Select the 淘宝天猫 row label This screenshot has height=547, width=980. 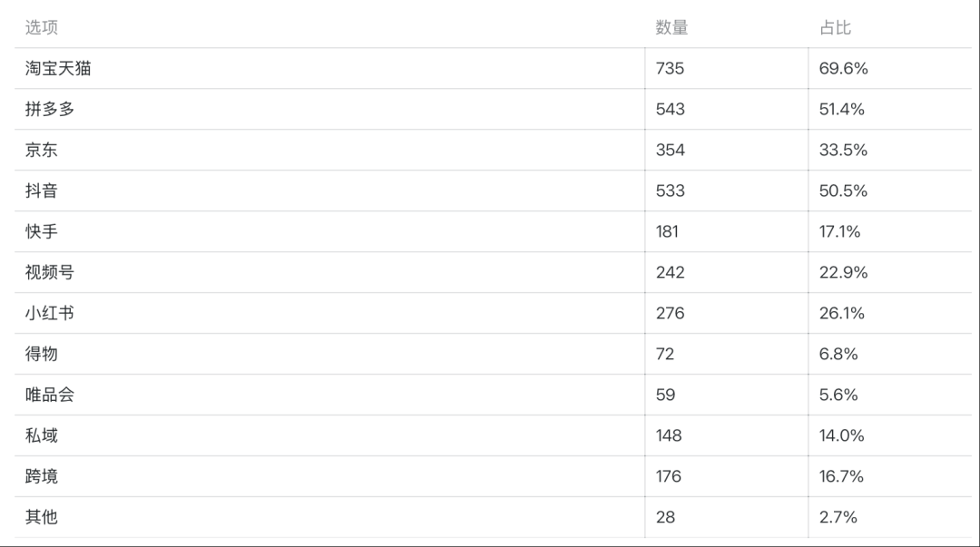pyautogui.click(x=58, y=68)
